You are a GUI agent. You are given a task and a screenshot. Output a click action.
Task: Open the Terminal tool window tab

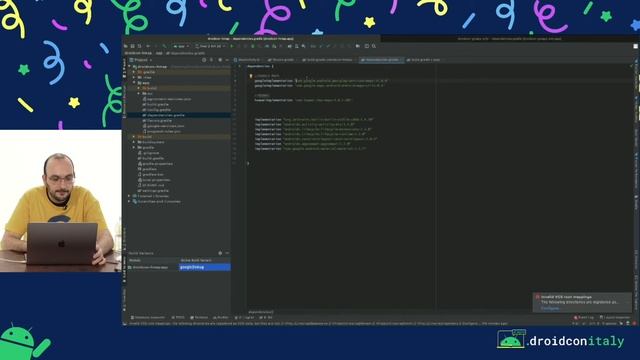(x=199, y=317)
